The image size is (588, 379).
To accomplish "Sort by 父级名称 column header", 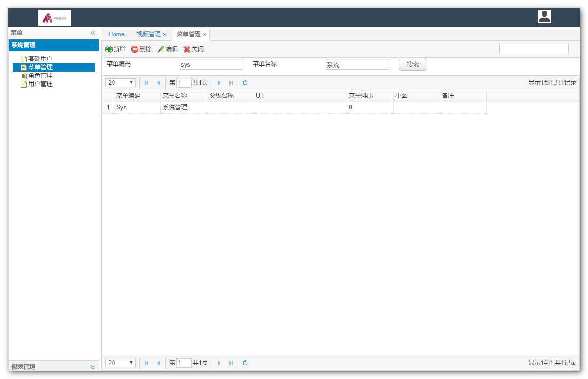I will pos(230,96).
